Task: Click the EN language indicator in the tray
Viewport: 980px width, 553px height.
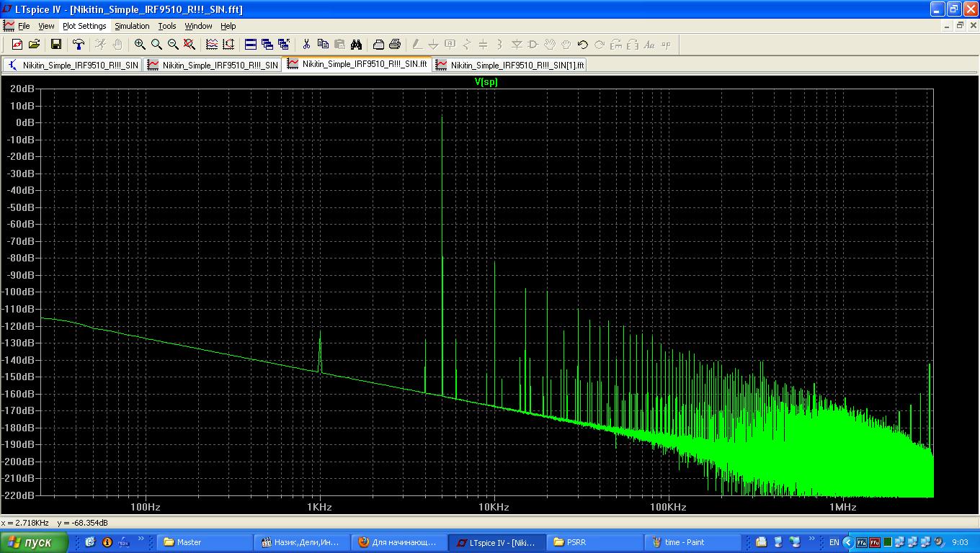Action: pos(834,542)
